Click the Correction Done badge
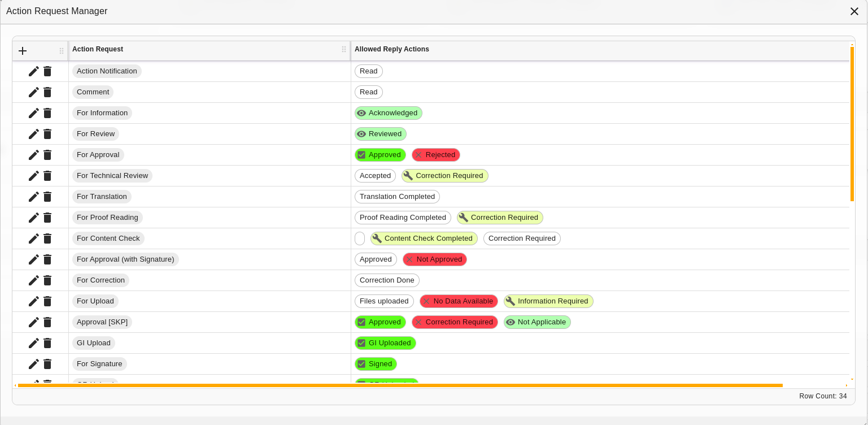The width and height of the screenshot is (868, 425). 387,280
